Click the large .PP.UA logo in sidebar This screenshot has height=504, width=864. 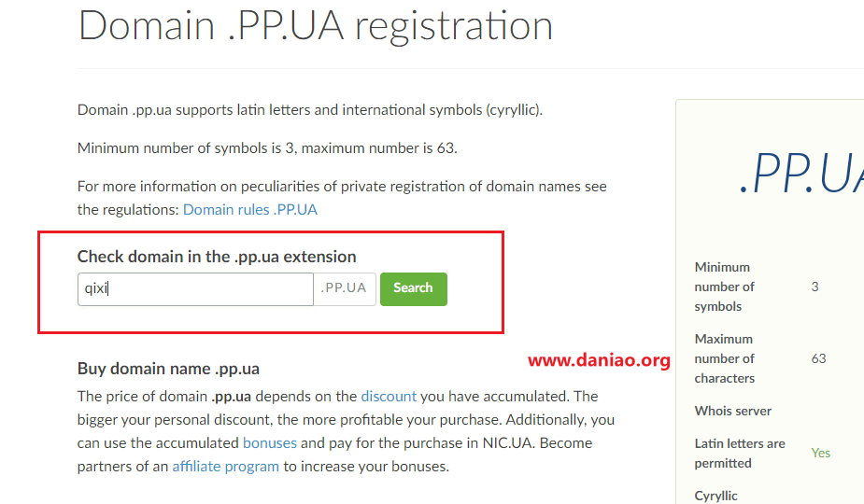coord(800,174)
